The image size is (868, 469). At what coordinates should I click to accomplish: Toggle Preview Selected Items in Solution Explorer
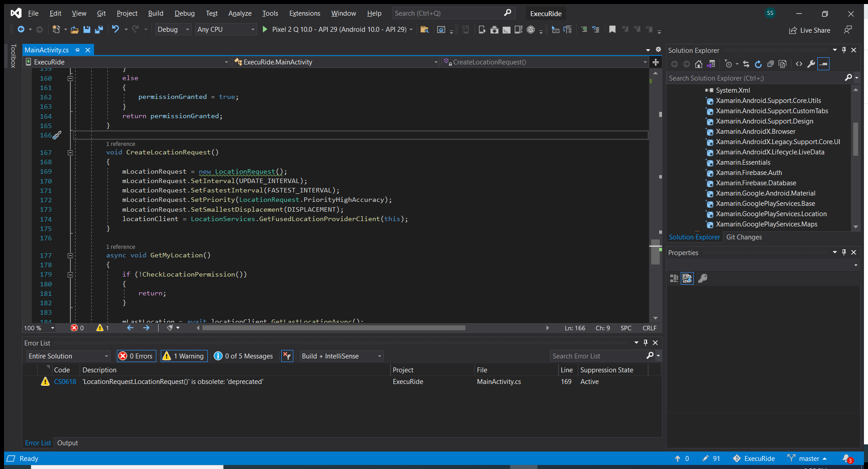pos(823,64)
